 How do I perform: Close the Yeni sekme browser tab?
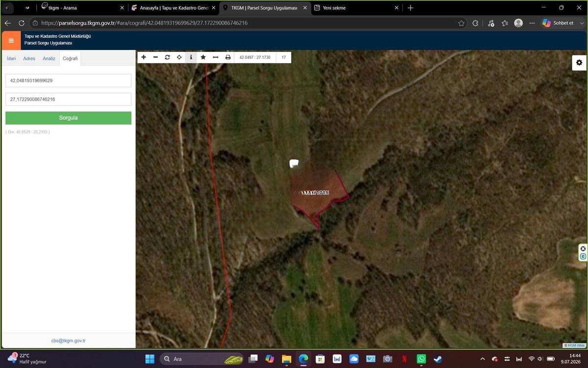(397, 8)
